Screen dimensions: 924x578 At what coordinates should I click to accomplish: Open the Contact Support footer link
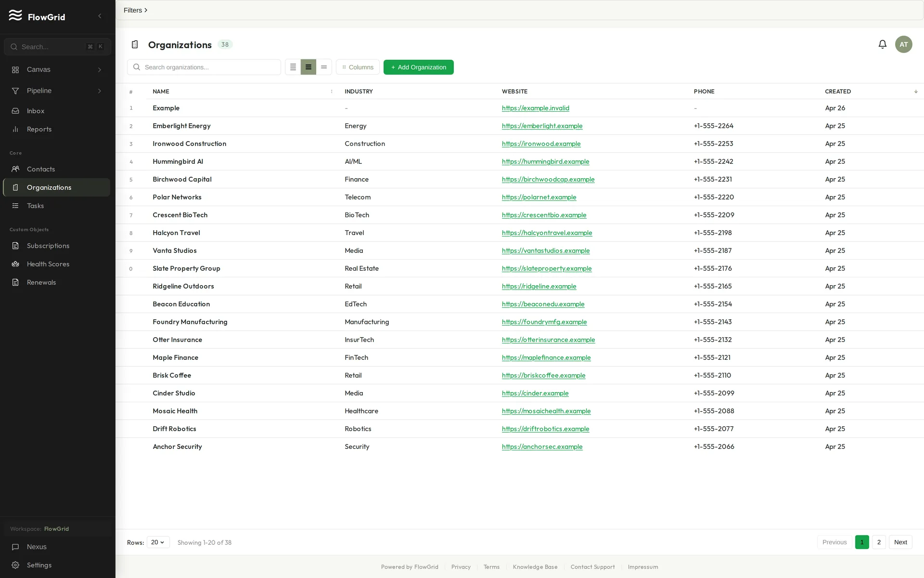point(592,567)
